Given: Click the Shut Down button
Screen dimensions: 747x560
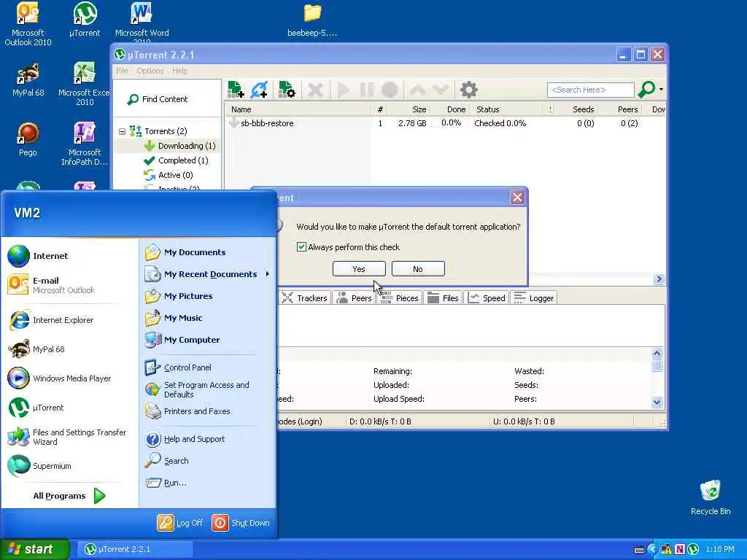Looking at the screenshot, I should tap(241, 523).
